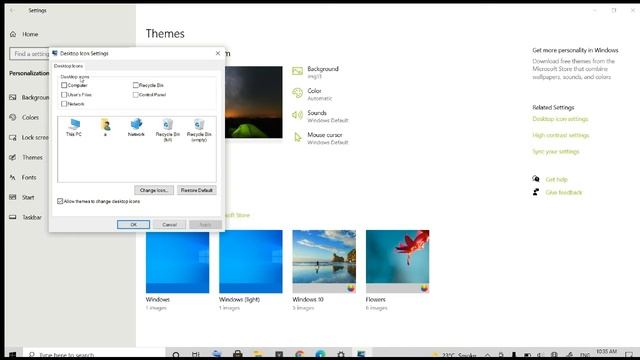This screenshot has height=360, width=640.
Task: Select the user folder icon in preview list
Action: [105, 127]
